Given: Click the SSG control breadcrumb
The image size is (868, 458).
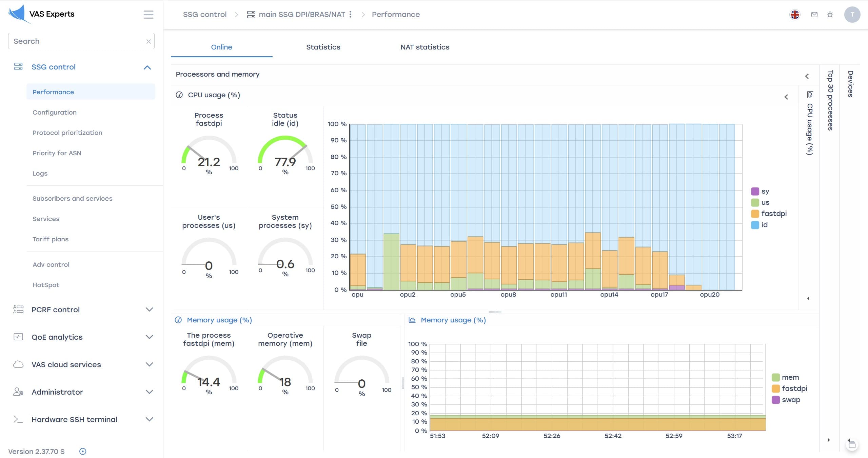Looking at the screenshot, I should [204, 14].
